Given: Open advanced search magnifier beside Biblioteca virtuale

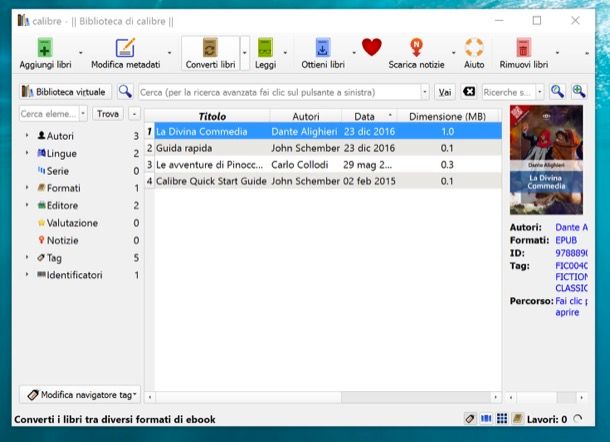Looking at the screenshot, I should click(x=125, y=92).
